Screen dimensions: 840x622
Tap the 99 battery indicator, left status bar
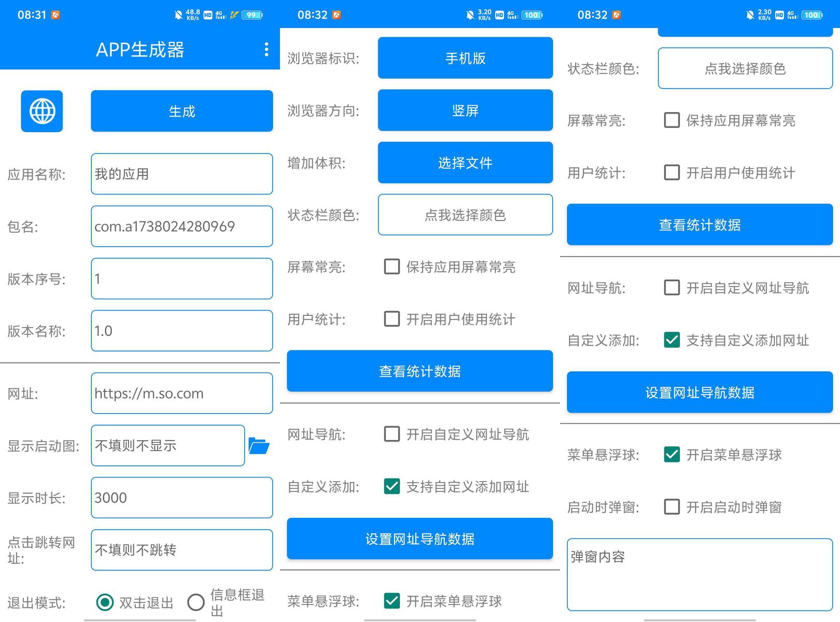[x=252, y=15]
